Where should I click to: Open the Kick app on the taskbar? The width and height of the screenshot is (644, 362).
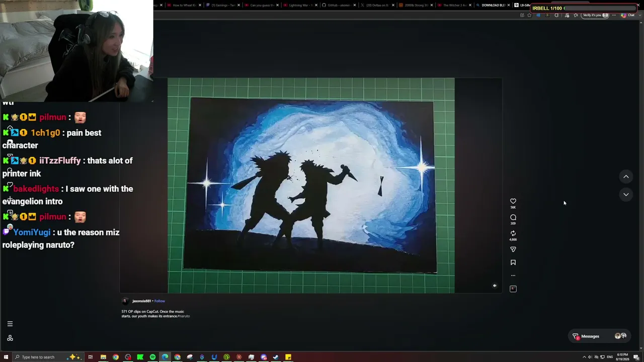(140, 357)
